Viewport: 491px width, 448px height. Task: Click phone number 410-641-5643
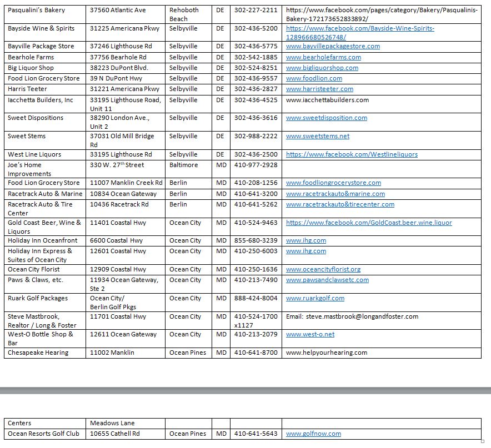(256, 434)
